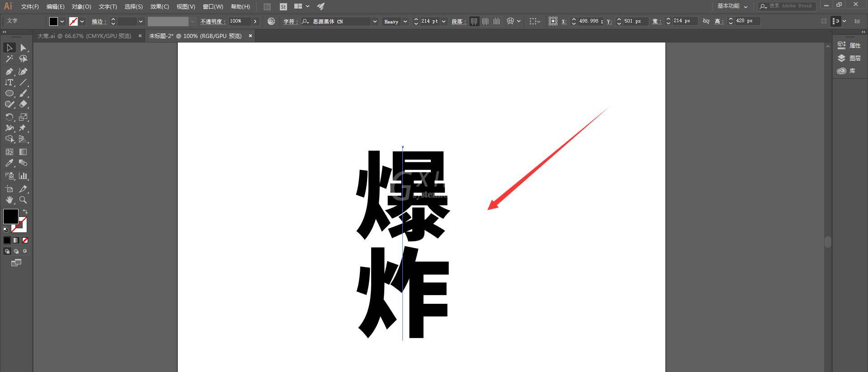
Task: Select the Symbol Sprayer tool
Action: (x=9, y=176)
